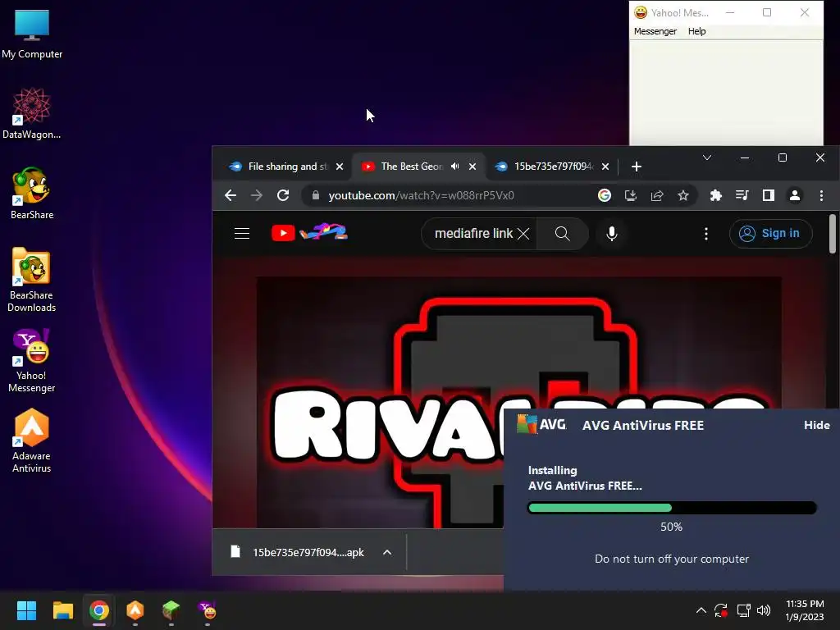This screenshot has height=630, width=840.
Task: Hide the AVG AntiVirus install popup
Action: [x=816, y=425]
